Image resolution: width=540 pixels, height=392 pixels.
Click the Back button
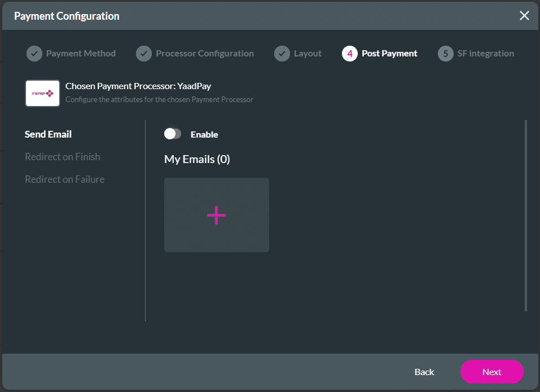(424, 372)
